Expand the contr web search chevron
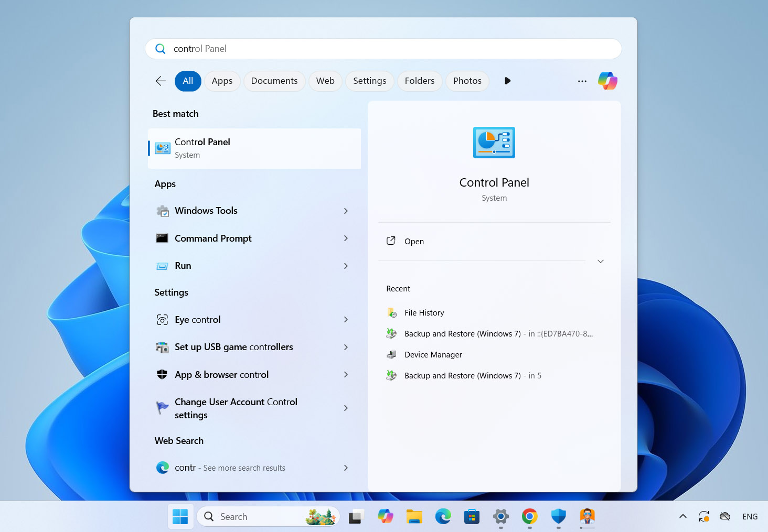Image resolution: width=768 pixels, height=532 pixels. pyautogui.click(x=346, y=468)
